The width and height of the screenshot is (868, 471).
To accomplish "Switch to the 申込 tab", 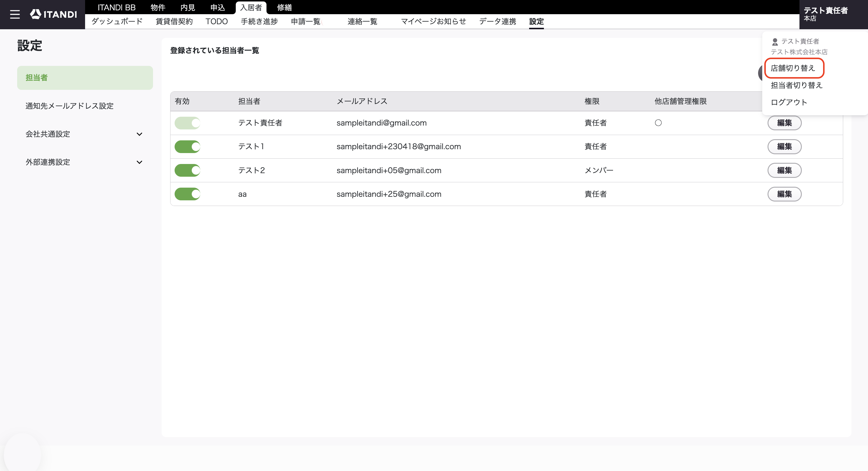I will pyautogui.click(x=218, y=7).
